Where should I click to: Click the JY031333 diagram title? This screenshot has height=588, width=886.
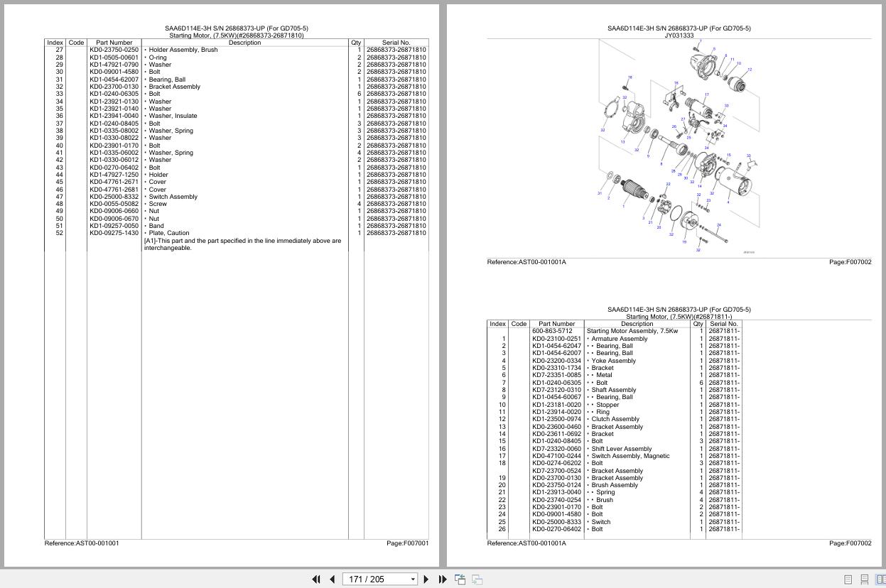679,36
